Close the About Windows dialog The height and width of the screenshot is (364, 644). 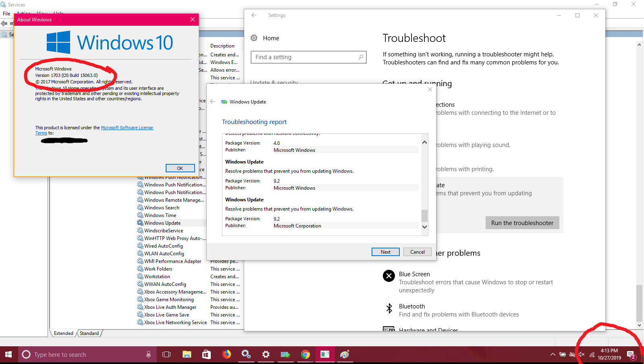coord(193,19)
